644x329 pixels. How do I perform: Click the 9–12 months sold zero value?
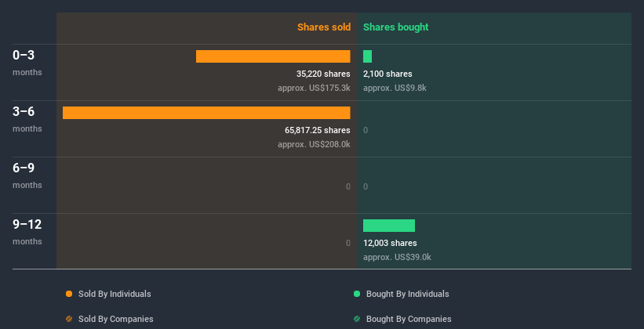[x=347, y=244]
